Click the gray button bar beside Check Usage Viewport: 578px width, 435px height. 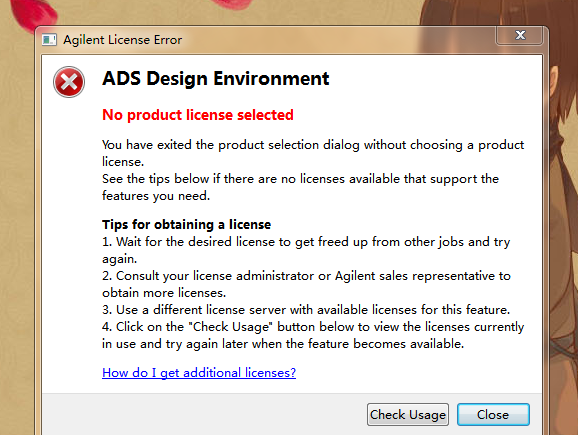click(203, 414)
